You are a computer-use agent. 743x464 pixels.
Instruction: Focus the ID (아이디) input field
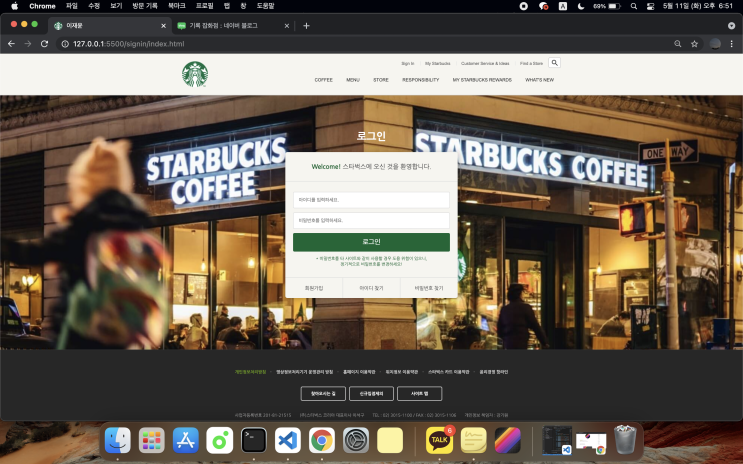coord(371,200)
